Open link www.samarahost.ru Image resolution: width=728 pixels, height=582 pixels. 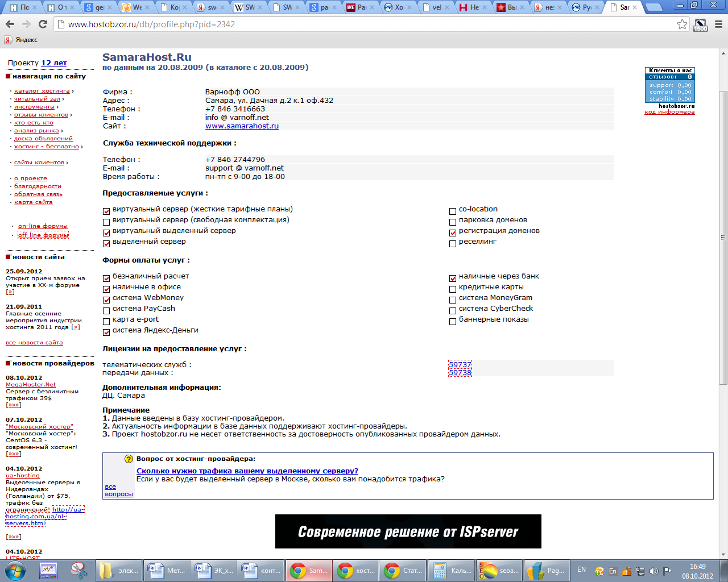pos(242,126)
